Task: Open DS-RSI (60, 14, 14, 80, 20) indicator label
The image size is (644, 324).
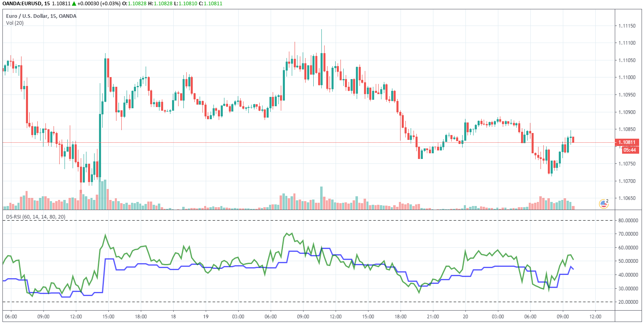Action: pos(36,217)
